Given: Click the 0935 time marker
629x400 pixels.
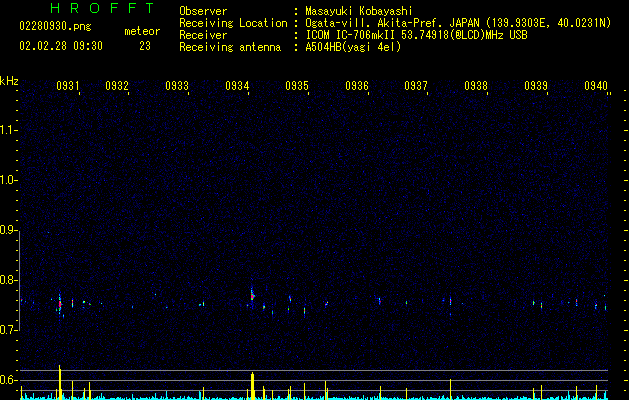Looking at the screenshot, I should pyautogui.click(x=297, y=86).
